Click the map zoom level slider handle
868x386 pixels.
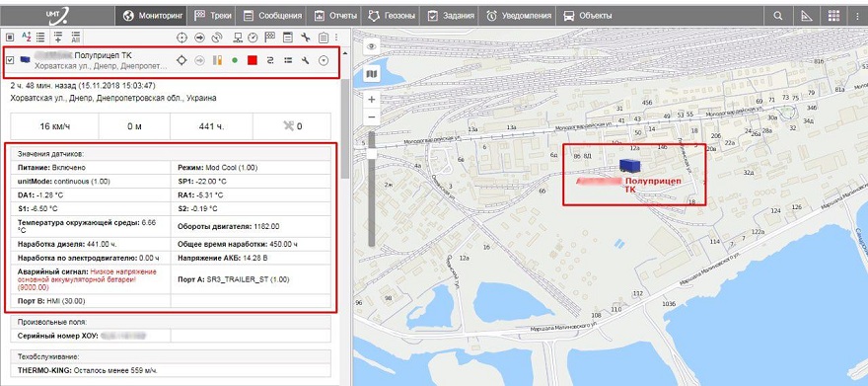click(x=372, y=154)
